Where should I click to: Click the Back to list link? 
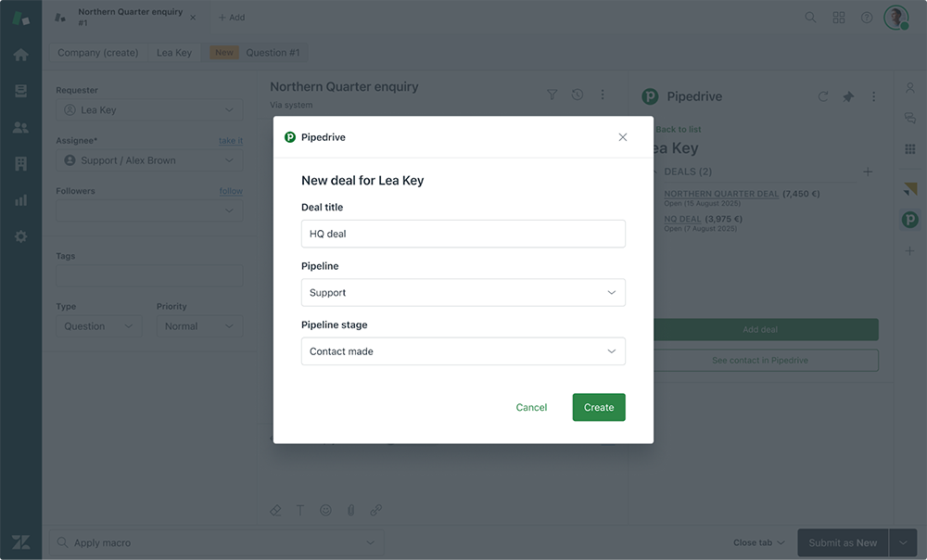(679, 129)
